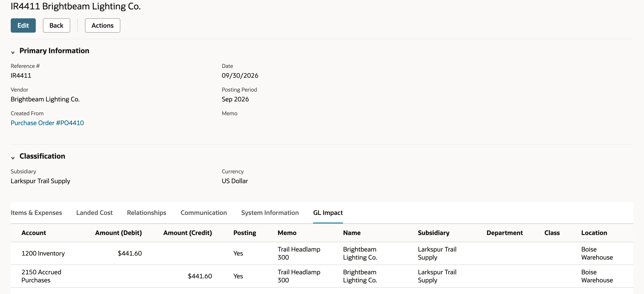Click the Name column header

[352, 233]
